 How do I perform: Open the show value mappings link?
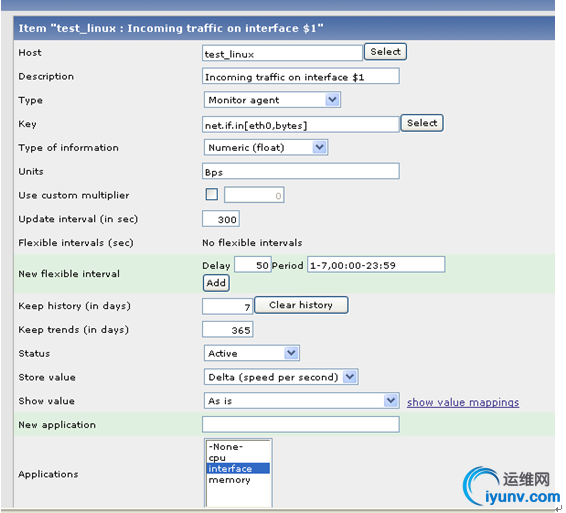pos(463,402)
